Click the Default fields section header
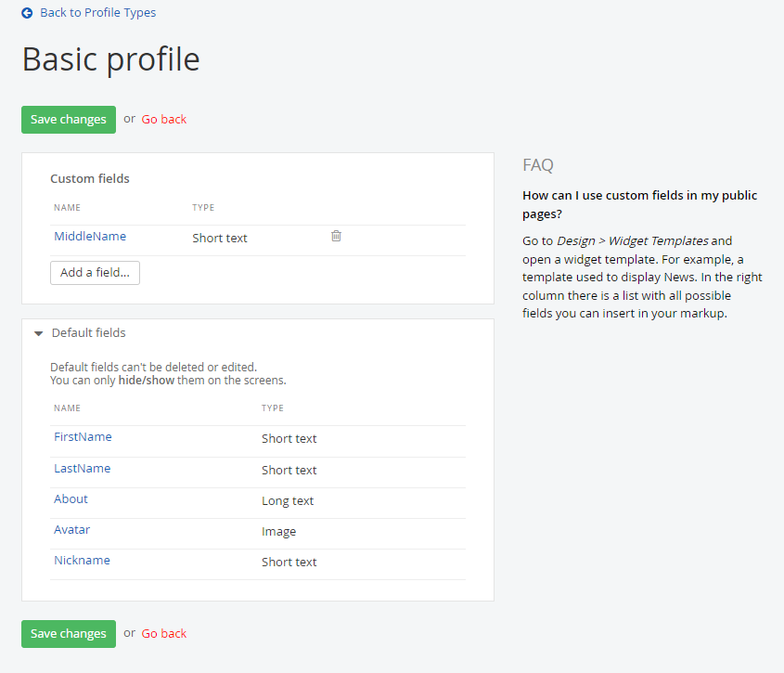 pyautogui.click(x=88, y=333)
